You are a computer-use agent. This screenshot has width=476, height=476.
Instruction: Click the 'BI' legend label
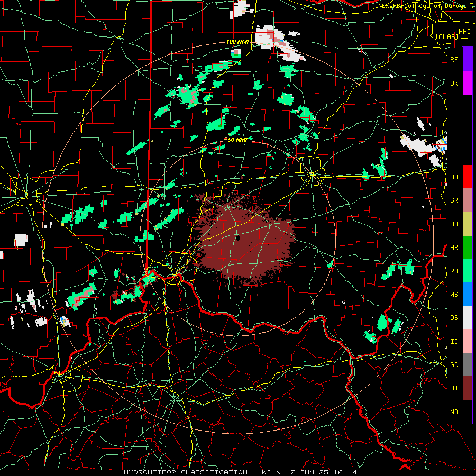(x=454, y=388)
